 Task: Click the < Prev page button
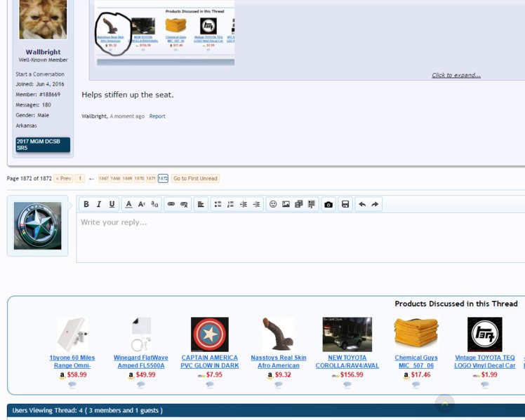pyautogui.click(x=63, y=178)
